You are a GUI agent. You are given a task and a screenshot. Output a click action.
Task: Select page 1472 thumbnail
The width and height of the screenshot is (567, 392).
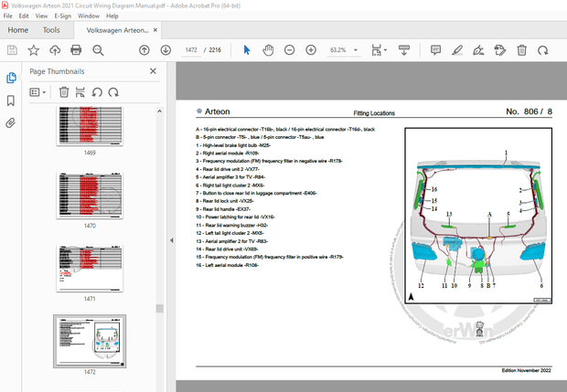(90, 341)
